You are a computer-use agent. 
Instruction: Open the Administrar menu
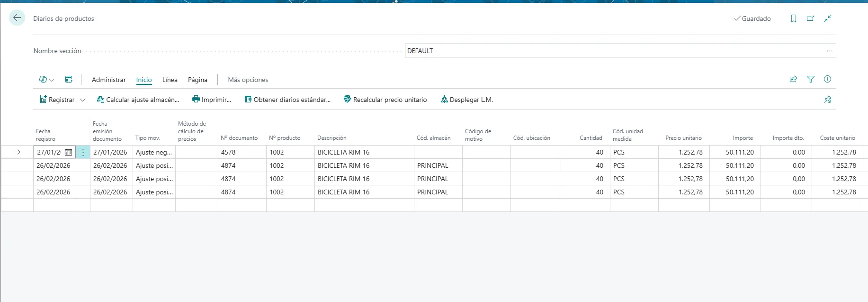tap(108, 80)
